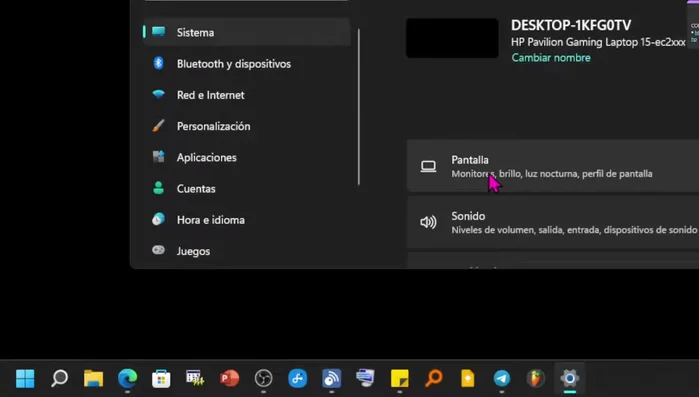
Task: Click the Sistema monitor icon
Action: click(x=159, y=32)
